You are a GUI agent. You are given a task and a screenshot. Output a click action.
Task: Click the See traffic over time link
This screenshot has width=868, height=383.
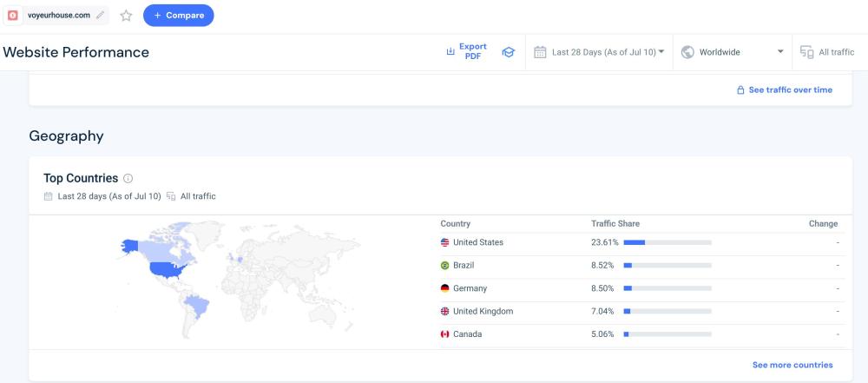click(x=784, y=89)
